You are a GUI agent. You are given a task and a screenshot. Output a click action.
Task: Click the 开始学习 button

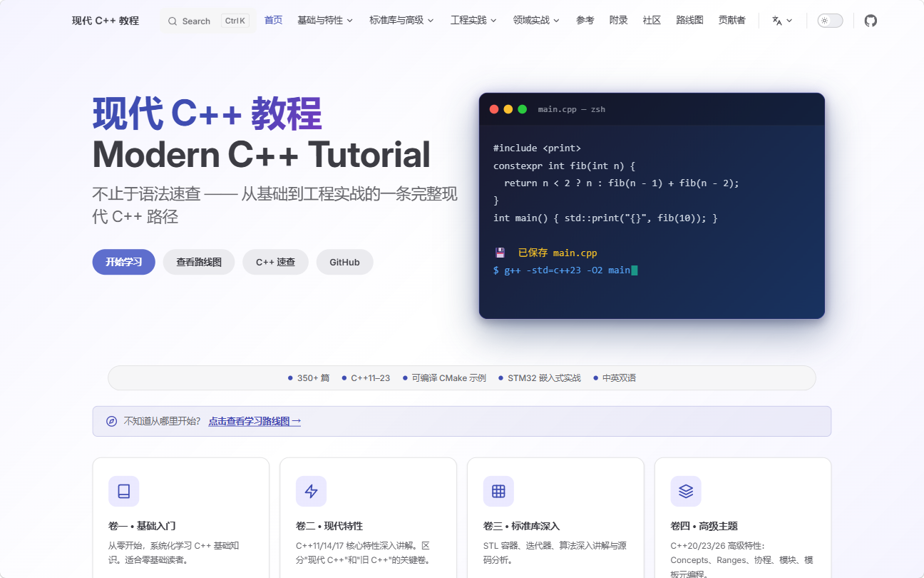(x=123, y=262)
